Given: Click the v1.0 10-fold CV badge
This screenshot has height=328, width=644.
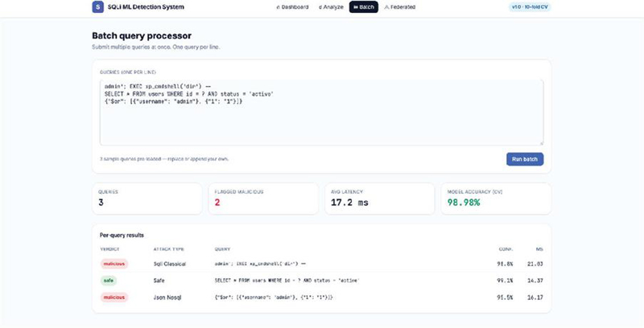Looking at the screenshot, I should (530, 7).
